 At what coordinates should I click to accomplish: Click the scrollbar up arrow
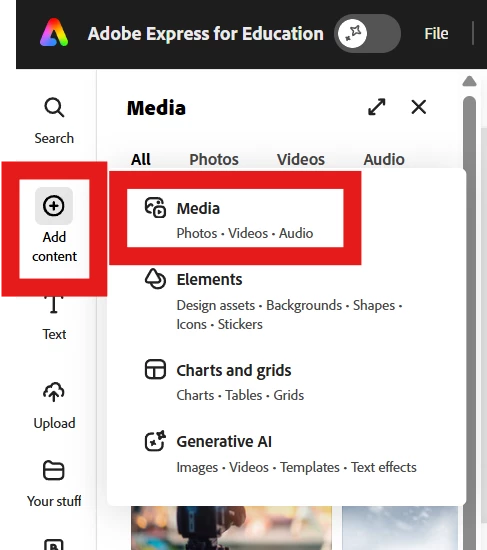[469, 81]
